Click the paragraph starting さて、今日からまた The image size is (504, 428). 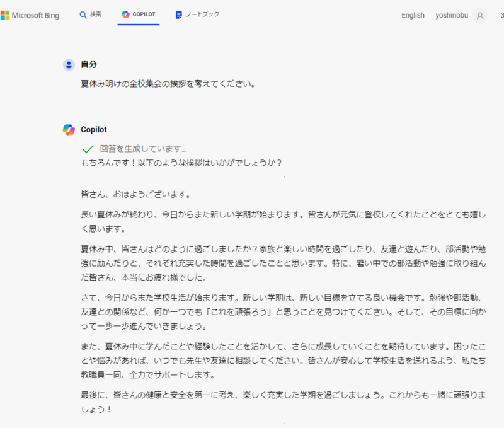click(283, 312)
